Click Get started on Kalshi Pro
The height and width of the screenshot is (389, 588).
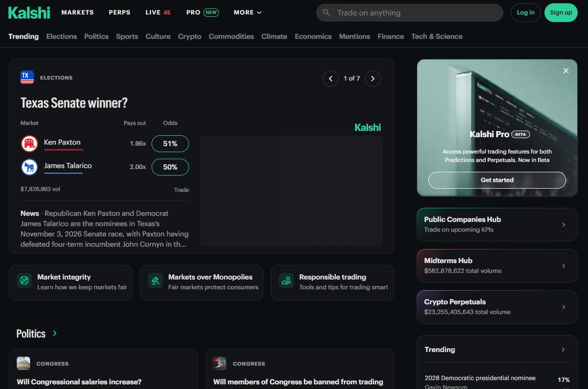(497, 180)
